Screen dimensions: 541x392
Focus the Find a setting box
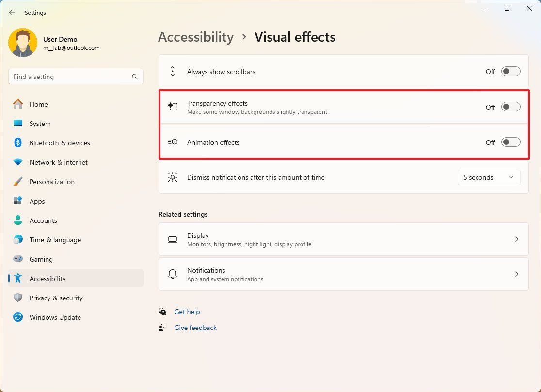(x=76, y=77)
